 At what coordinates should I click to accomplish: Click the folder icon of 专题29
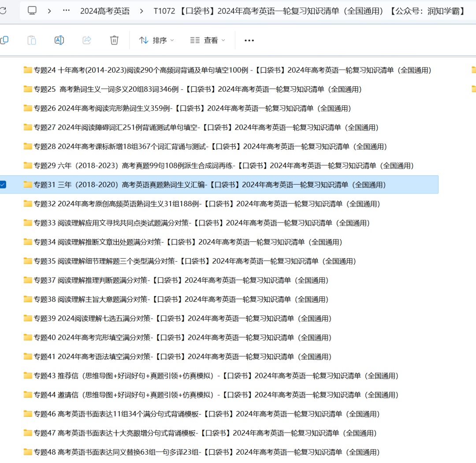pos(28,166)
